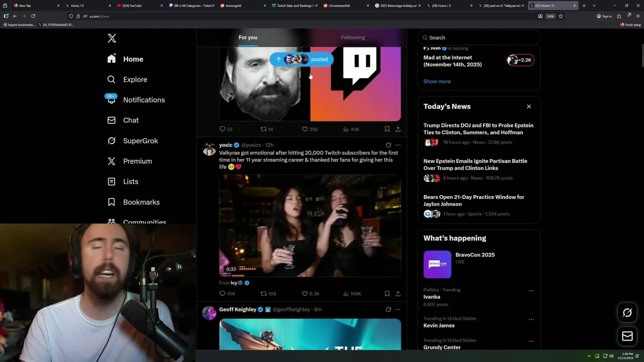Screen dimensions: 644x362
Task: Open Bookmarks in the sidebar
Action: click(x=134, y=202)
